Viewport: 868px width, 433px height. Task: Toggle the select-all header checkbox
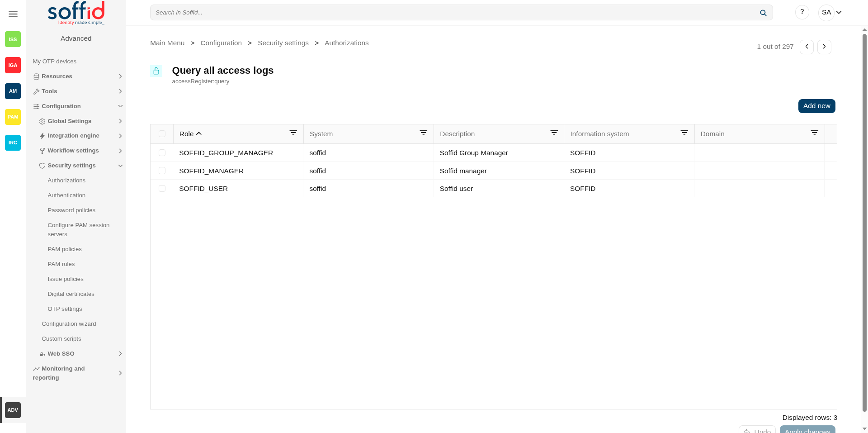(x=162, y=134)
